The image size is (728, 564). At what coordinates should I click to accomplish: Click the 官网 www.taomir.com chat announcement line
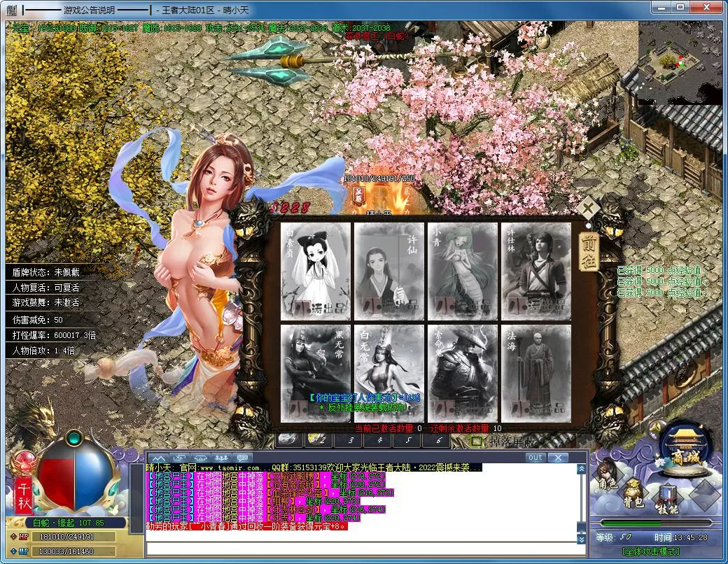[x=314, y=467]
